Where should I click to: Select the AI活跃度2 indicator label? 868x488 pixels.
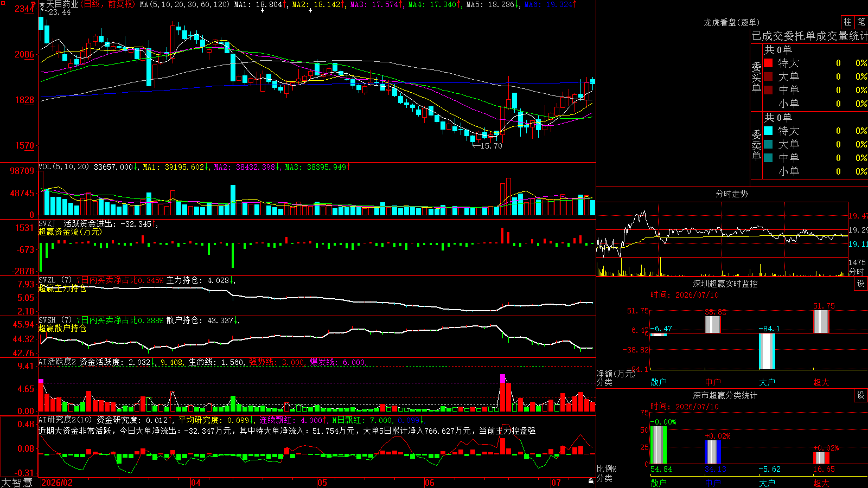click(58, 362)
